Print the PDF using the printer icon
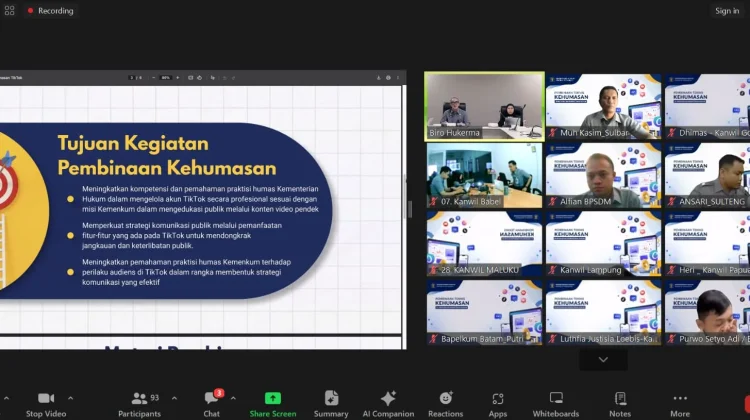 coord(388,77)
